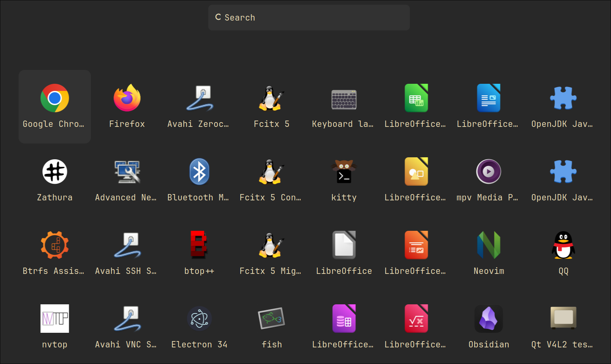Launch Electron 34
The width and height of the screenshot is (611, 364).
(x=199, y=327)
